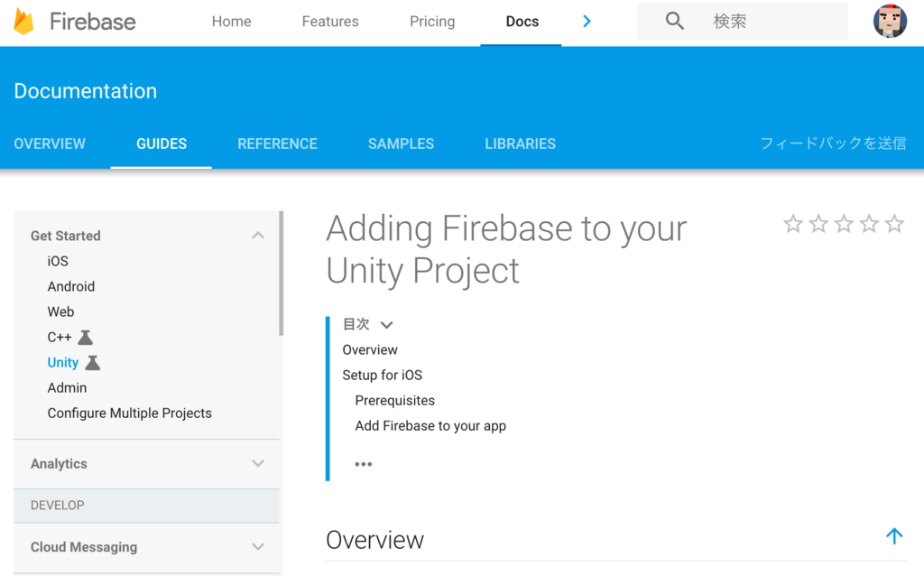Open the Features nav item

(x=330, y=22)
